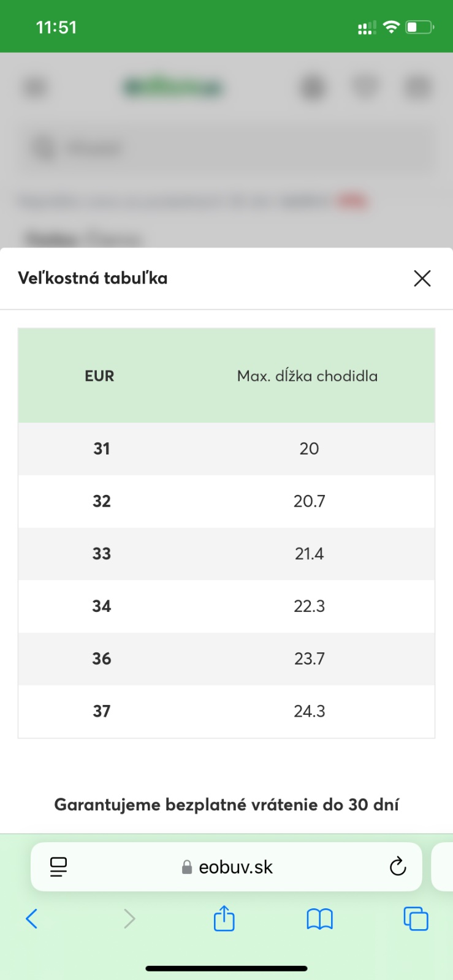Tap Garantujeme bezplatné vrátenie do 30 dní text

tap(226, 805)
